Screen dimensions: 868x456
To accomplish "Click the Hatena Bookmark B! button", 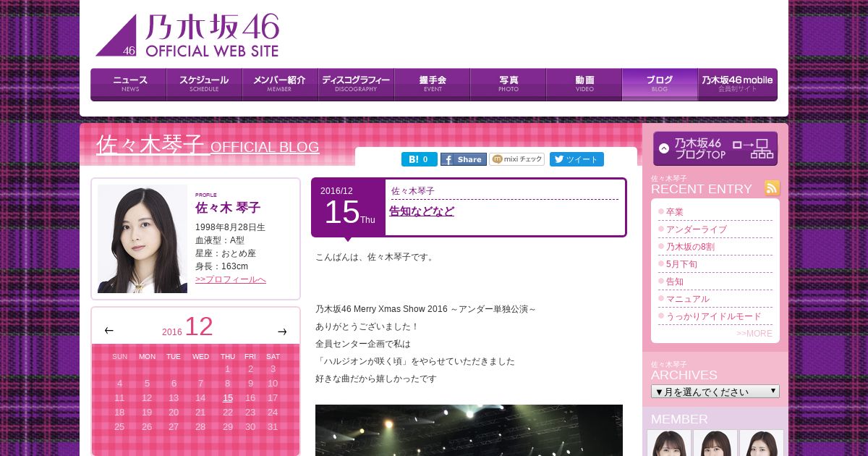I will click(x=420, y=159).
